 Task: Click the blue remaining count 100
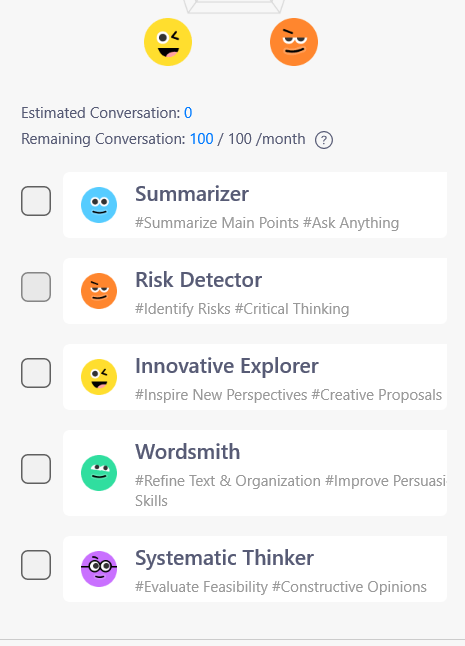click(x=201, y=139)
